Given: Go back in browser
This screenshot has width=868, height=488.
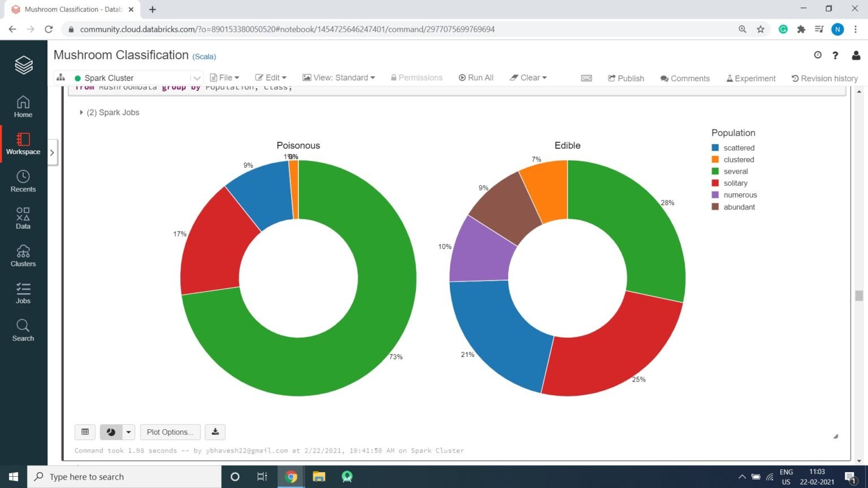Looking at the screenshot, I should pos(12,29).
